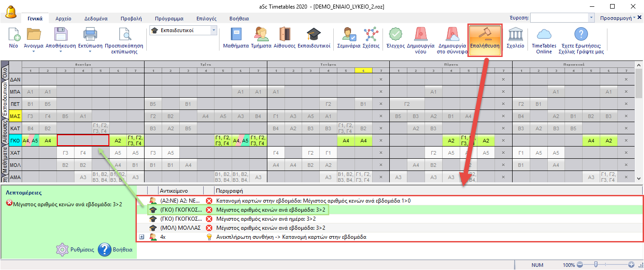The width and height of the screenshot is (644, 270).
Task: Open the TimeTables Online cloud icon
Action: coord(544,35)
